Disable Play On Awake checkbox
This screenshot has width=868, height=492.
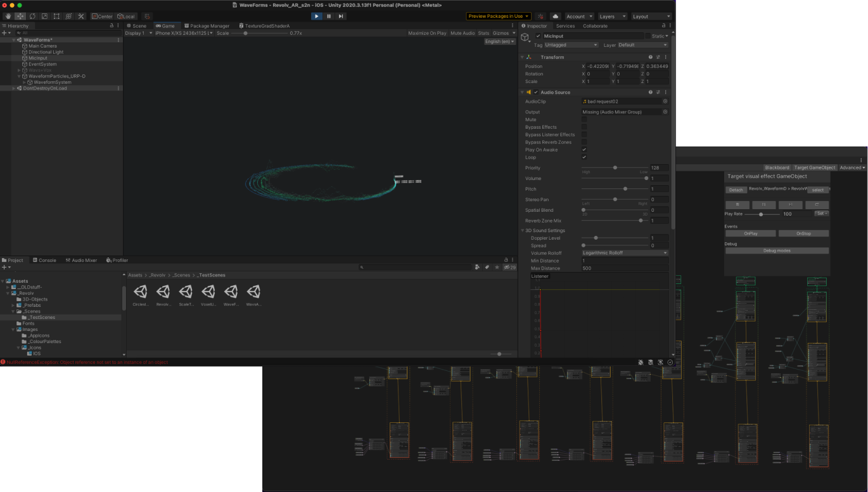[584, 150]
